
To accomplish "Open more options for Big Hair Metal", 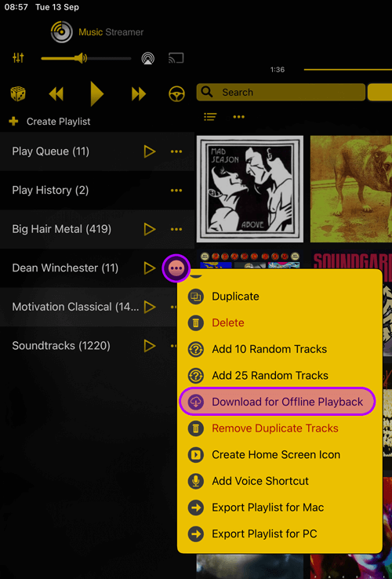I will [176, 229].
